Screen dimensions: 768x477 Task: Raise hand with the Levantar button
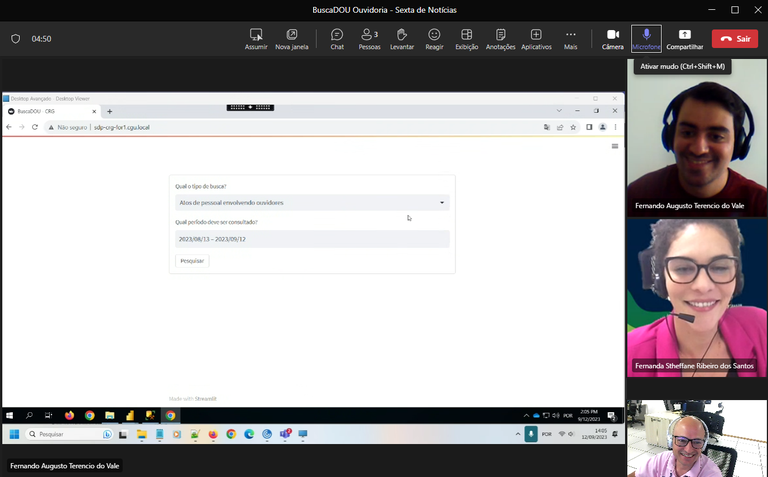click(x=402, y=38)
